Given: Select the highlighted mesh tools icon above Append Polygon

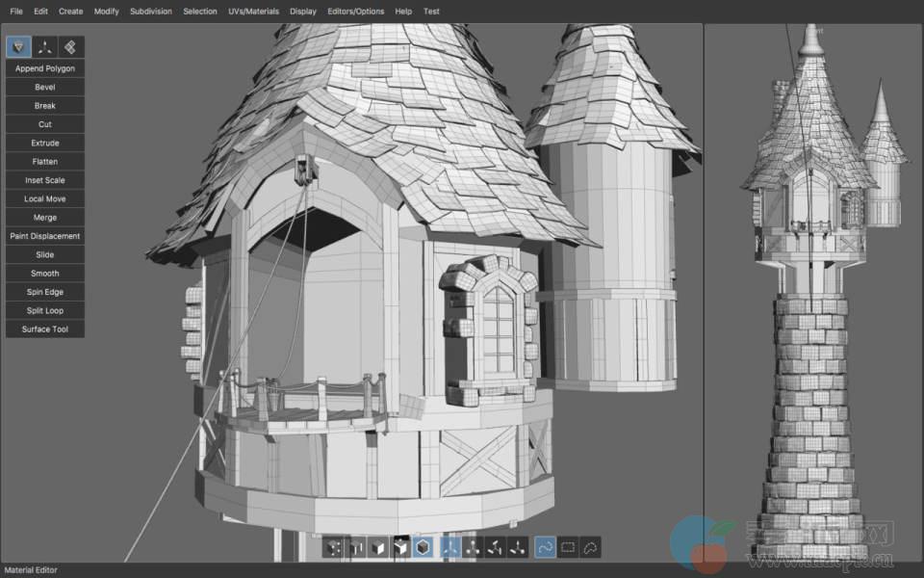Looking at the screenshot, I should [18, 47].
